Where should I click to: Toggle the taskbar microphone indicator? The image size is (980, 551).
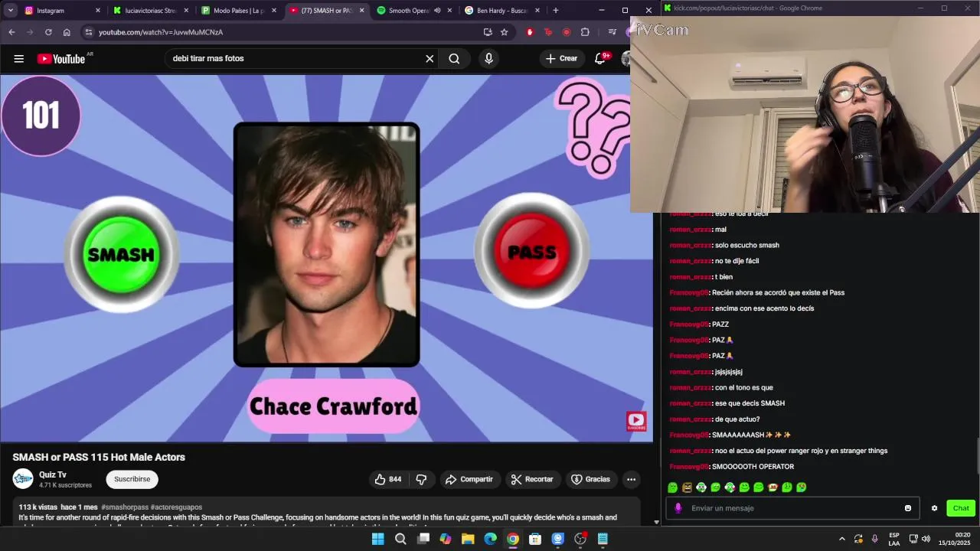[874, 539]
